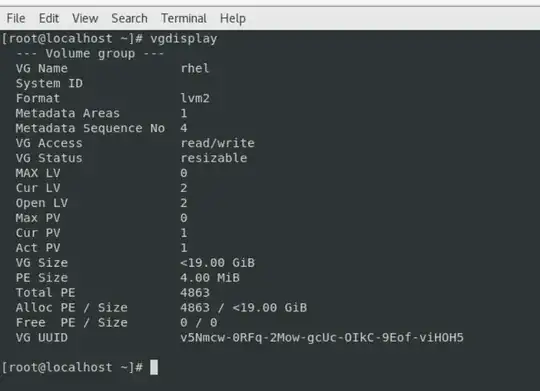
Task: Click the Metadata Sequence No label
Action: point(90,128)
